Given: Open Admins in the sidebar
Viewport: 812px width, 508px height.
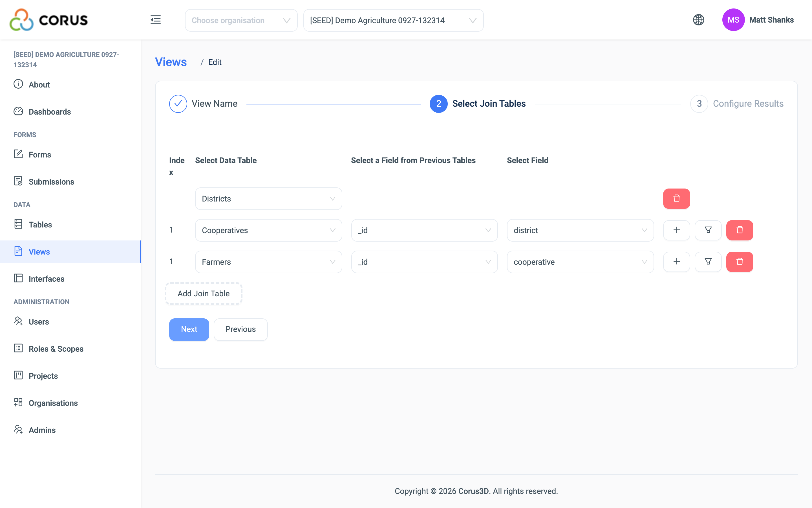Looking at the screenshot, I should pyautogui.click(x=70, y=430).
